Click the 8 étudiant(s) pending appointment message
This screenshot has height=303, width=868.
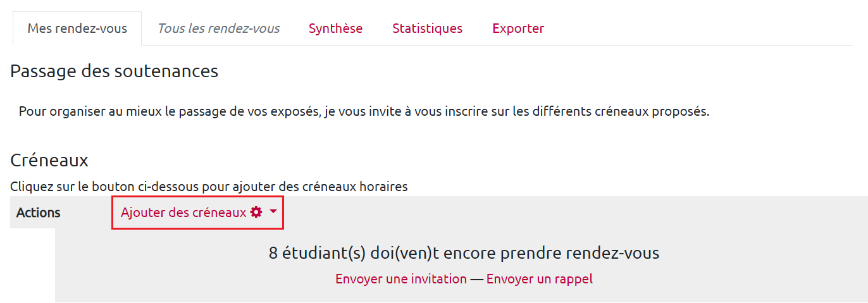(x=464, y=253)
